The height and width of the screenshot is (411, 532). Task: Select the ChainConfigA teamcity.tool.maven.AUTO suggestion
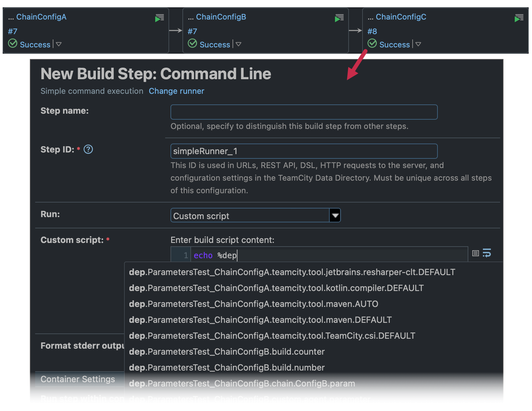[x=253, y=304]
